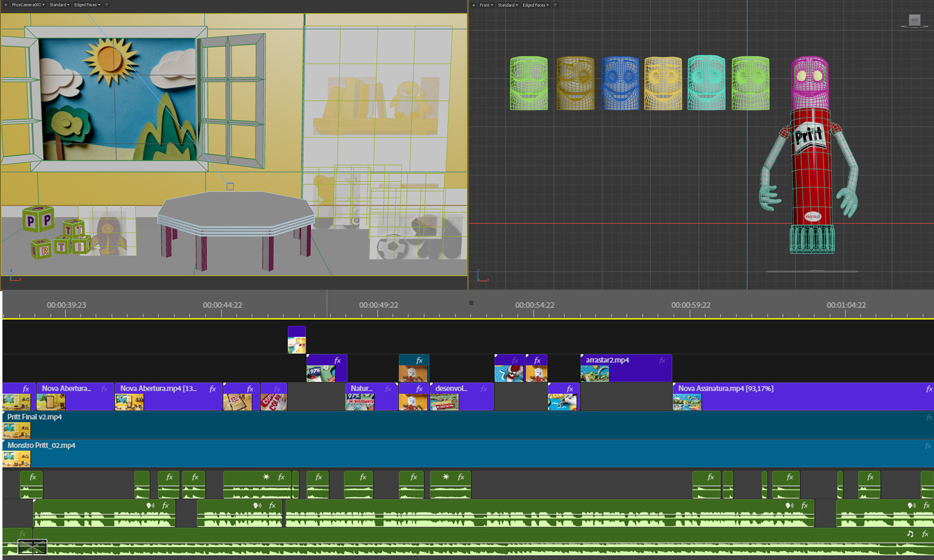Select the camera target square above the table
Image resolution: width=934 pixels, height=560 pixels.
230,186
